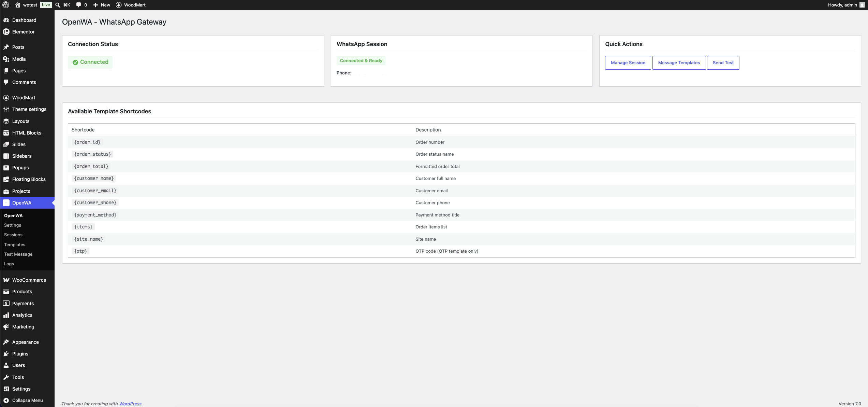
Task: Open OpenWA Settings submenu item
Action: pyautogui.click(x=13, y=225)
